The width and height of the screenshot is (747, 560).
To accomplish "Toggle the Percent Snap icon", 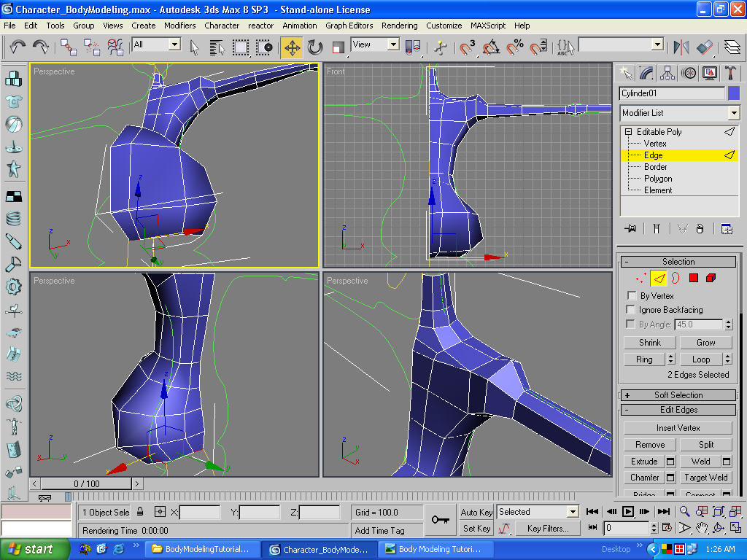I will click(x=515, y=47).
